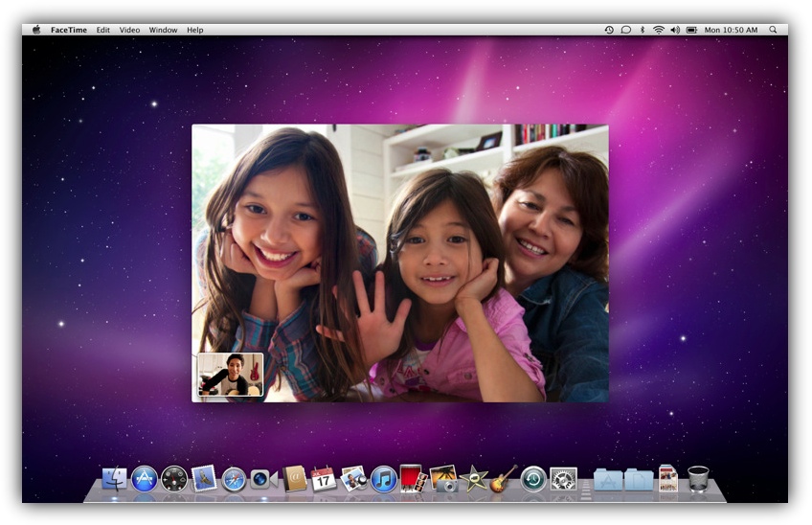Open Dashboard from the Dock
Image resolution: width=812 pixels, height=525 pixels.
[x=174, y=478]
